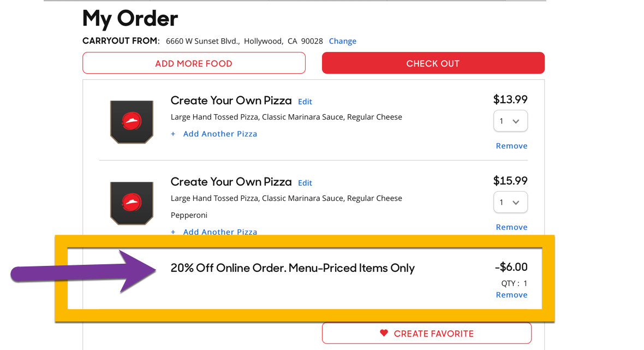This screenshot has width=644, height=350.
Task: Click the second Create Your Own Pizza title
Action: point(231,182)
